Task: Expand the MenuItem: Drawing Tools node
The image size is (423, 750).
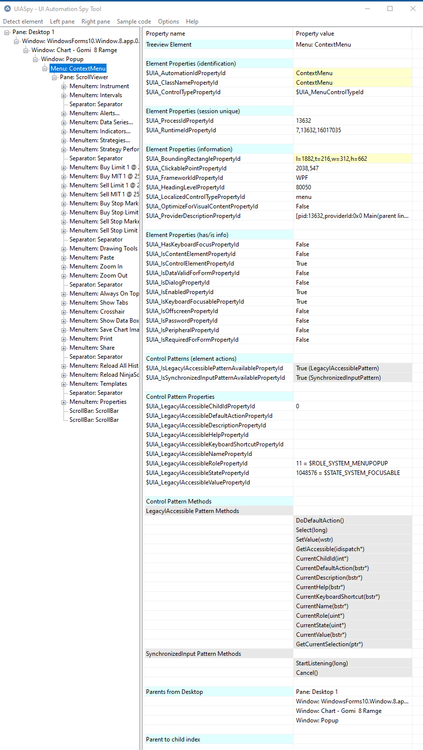Action: [64, 249]
